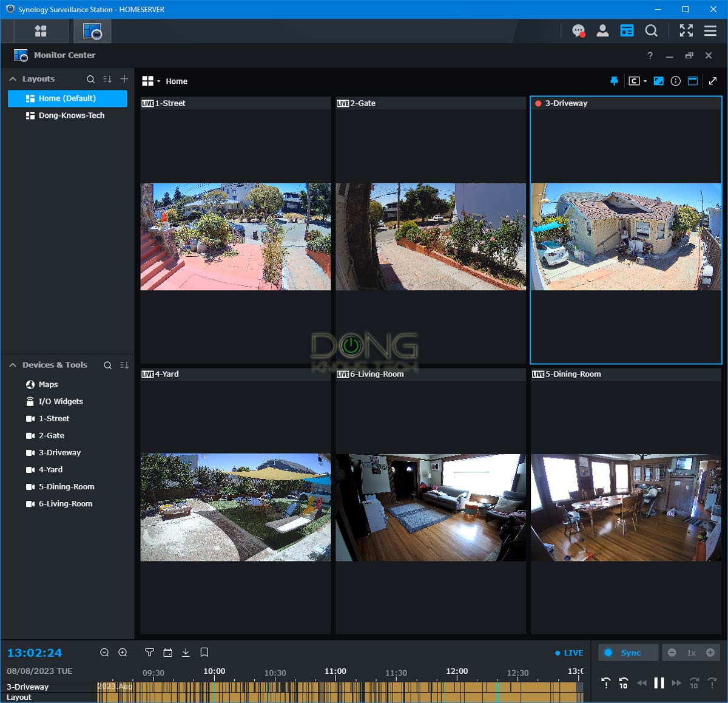Open the user account icon
The width and height of the screenshot is (728, 703).
[x=602, y=31]
